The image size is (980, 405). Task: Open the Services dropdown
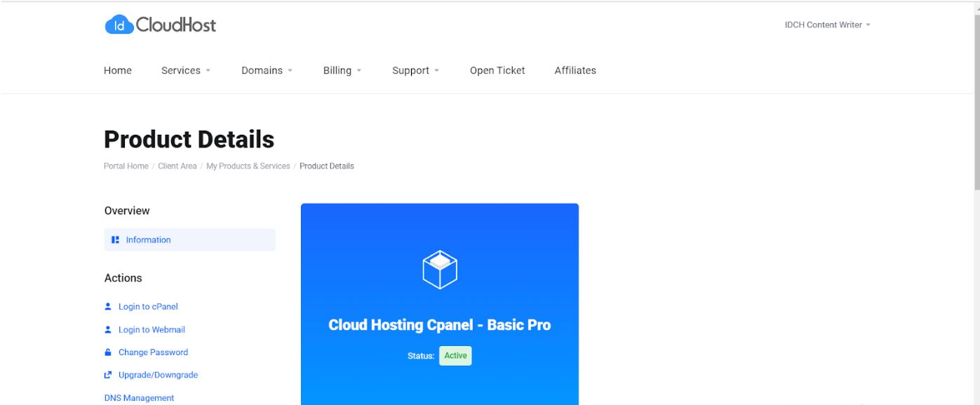(182, 70)
